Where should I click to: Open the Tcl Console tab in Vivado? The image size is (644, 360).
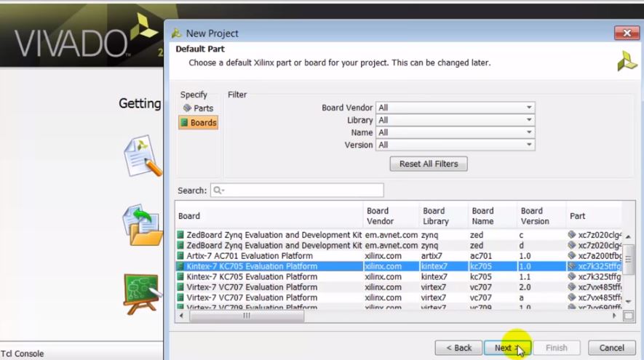[22, 353]
